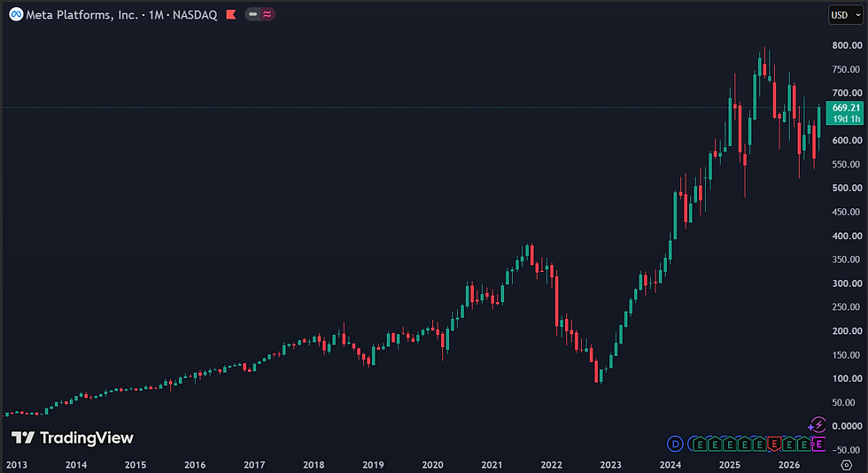The width and height of the screenshot is (868, 473).
Task: Click the 200.00 price axis label
Action: pyautogui.click(x=847, y=331)
